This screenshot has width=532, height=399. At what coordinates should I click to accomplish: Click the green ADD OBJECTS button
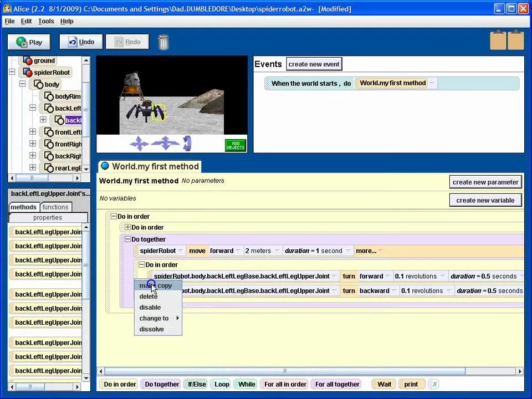click(236, 146)
